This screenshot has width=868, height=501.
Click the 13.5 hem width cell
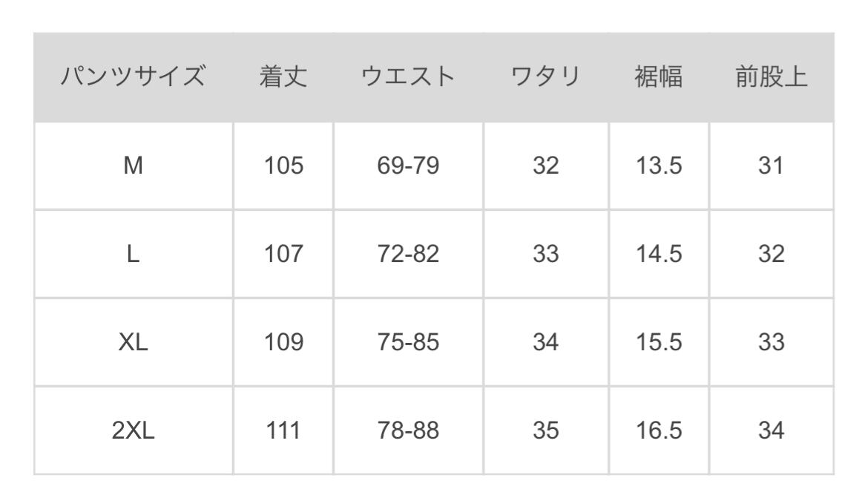coord(659,166)
